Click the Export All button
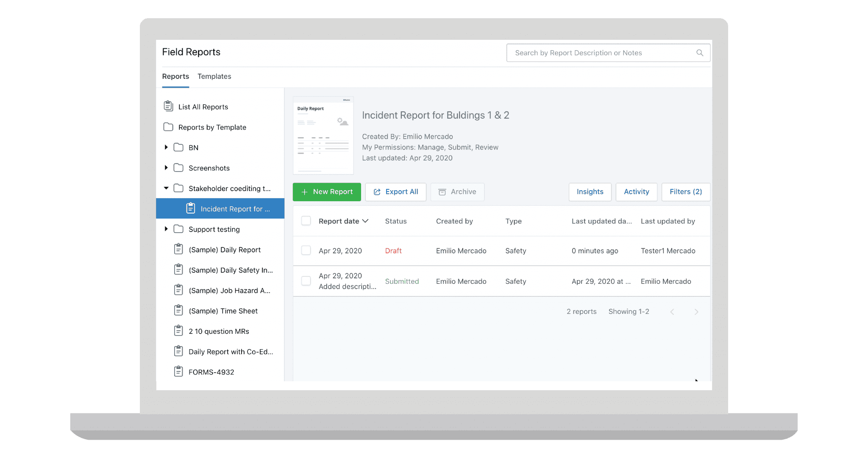The image size is (868, 452). click(x=396, y=192)
